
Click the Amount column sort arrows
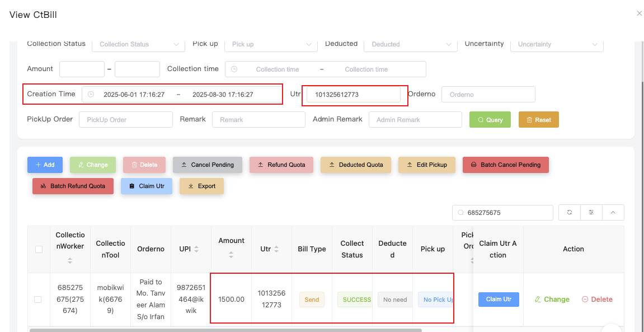[x=231, y=255]
